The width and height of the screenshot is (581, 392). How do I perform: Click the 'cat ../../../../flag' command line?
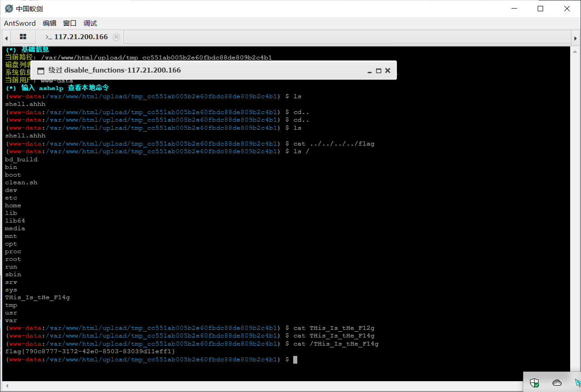(x=190, y=144)
